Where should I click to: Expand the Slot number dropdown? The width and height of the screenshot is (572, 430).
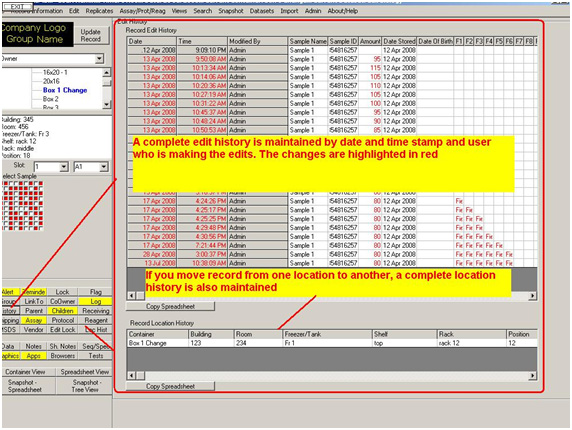64,167
